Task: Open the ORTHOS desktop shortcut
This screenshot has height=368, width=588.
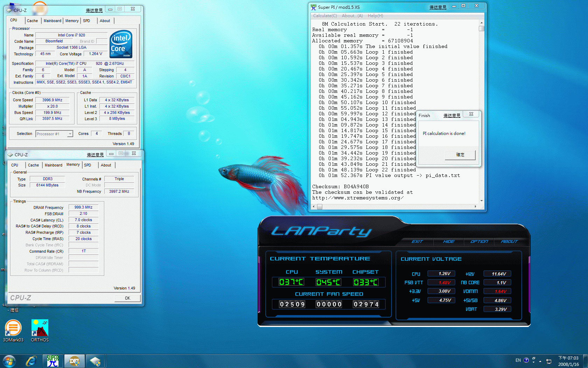Action: tap(40, 330)
